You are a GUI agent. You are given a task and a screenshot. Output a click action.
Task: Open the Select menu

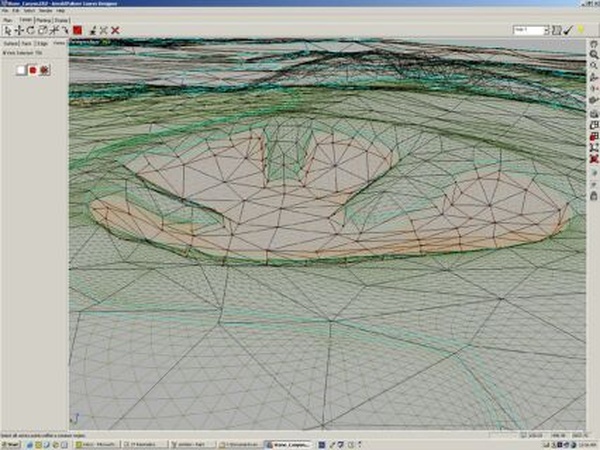coord(27,11)
